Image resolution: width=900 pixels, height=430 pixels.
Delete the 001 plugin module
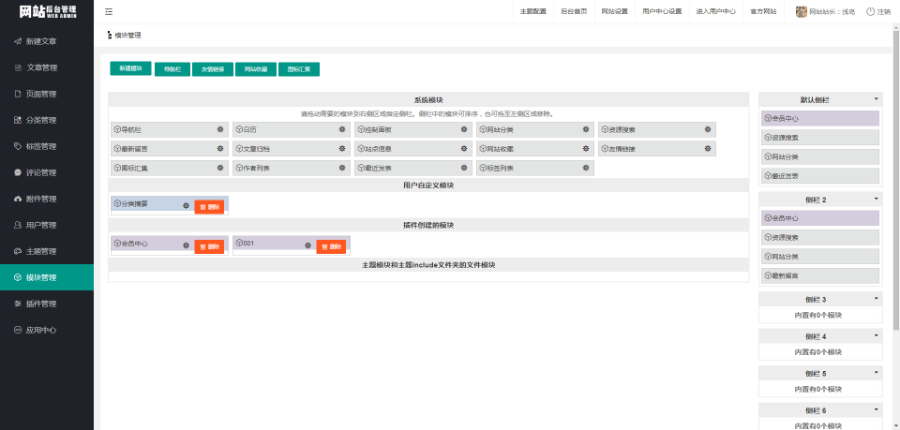click(331, 247)
